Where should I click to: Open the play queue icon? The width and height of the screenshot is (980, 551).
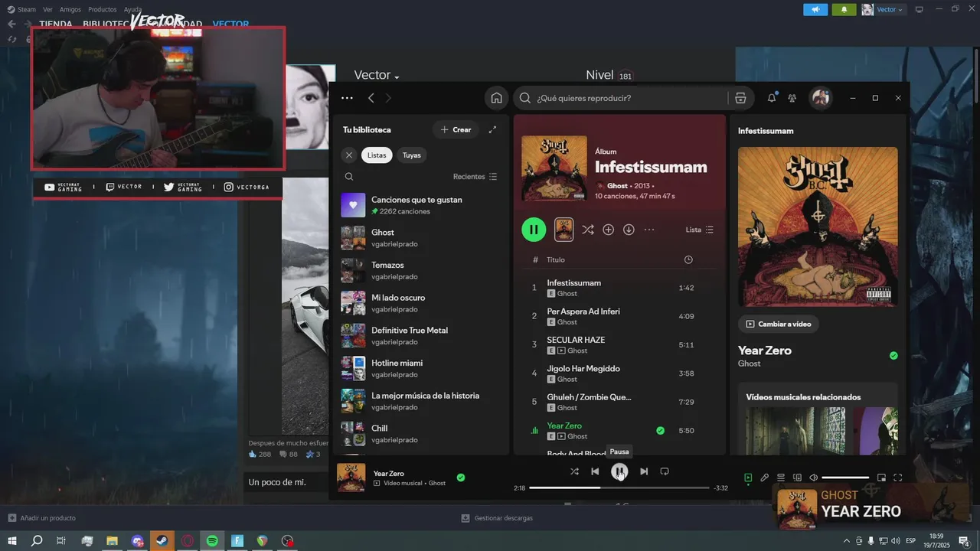pos(781,478)
